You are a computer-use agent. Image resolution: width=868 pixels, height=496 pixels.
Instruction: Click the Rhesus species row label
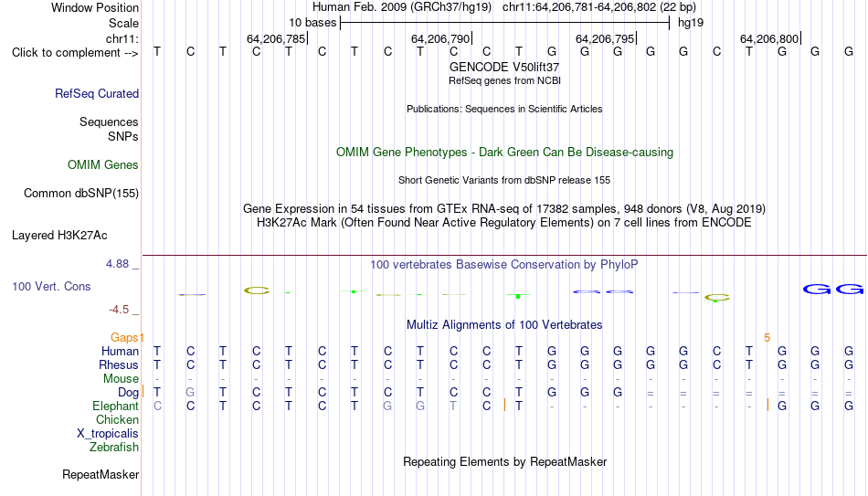click(119, 364)
